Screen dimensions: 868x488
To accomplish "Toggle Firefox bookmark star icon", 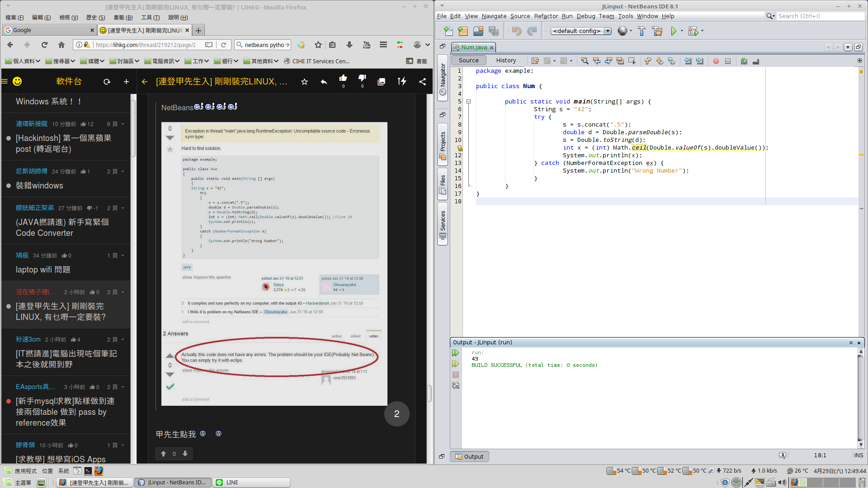I will point(318,45).
